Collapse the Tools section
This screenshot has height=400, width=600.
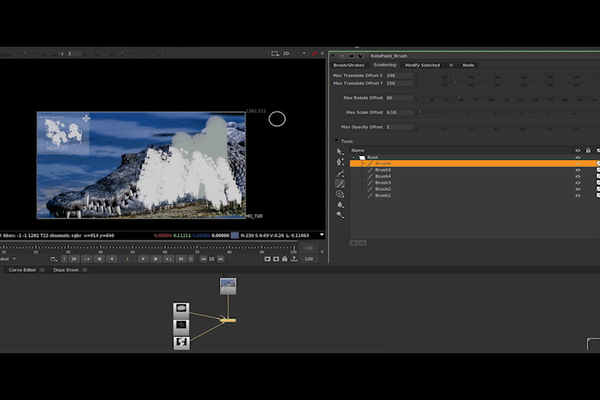pyautogui.click(x=337, y=142)
